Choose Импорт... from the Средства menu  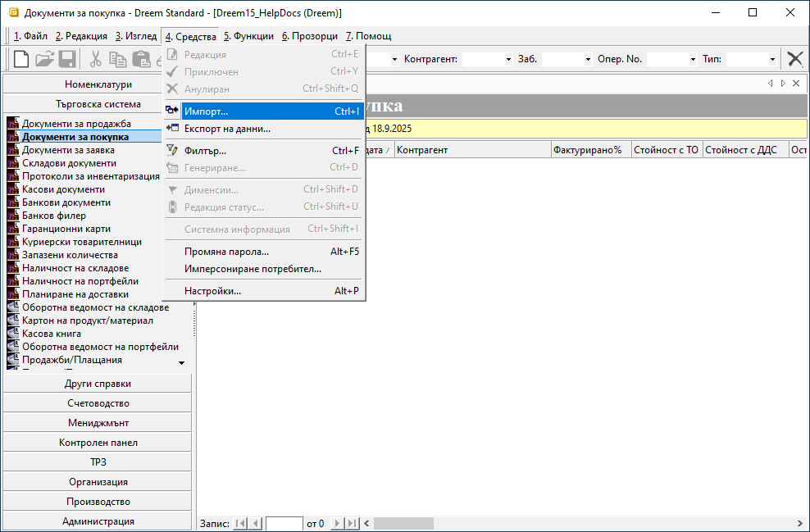pyautogui.click(x=206, y=111)
